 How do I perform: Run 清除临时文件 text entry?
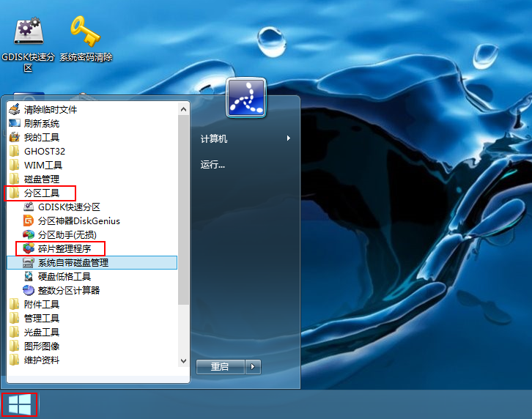(51, 110)
